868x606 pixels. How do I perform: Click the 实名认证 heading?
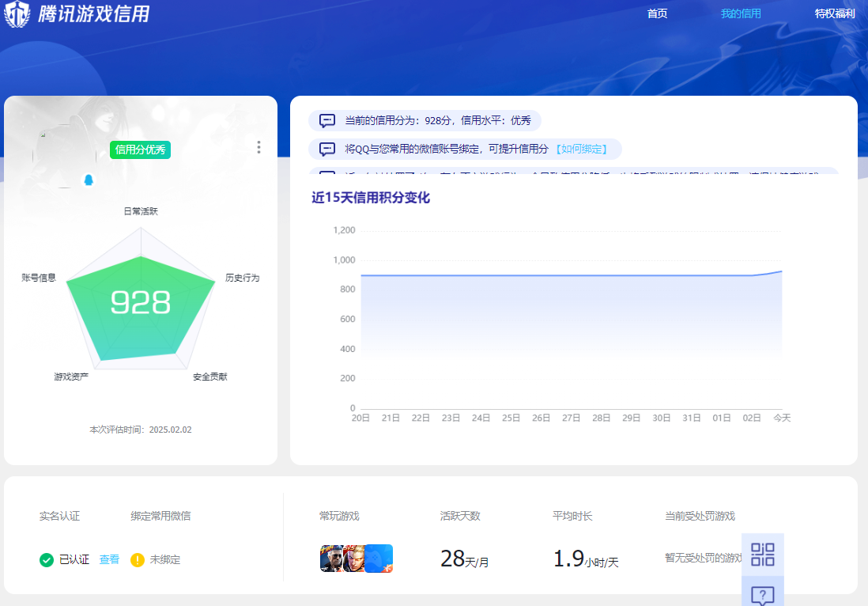tap(59, 516)
